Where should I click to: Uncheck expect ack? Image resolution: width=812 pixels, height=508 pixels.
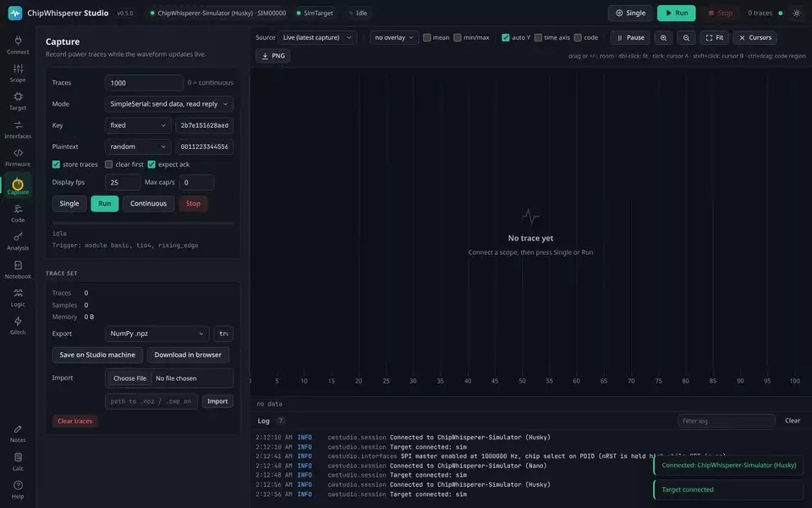pyautogui.click(x=151, y=164)
